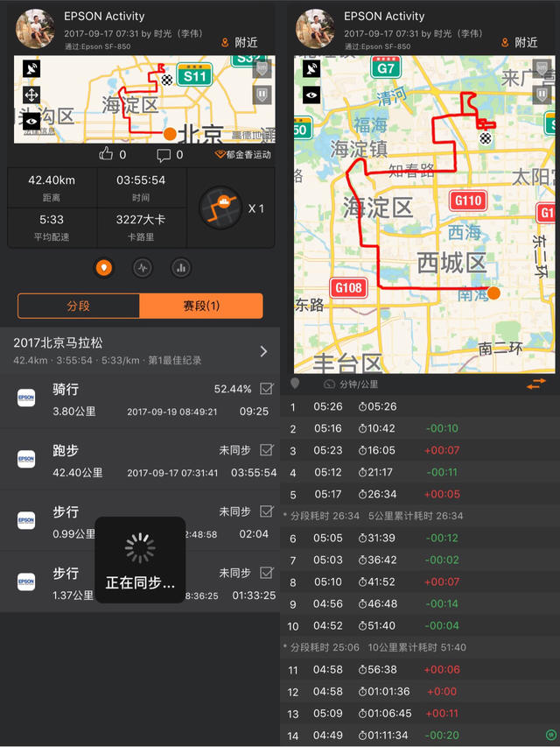Tap the EPSON icon in 1.37公里 row
This screenshot has height=747, width=560.
pyautogui.click(x=26, y=581)
